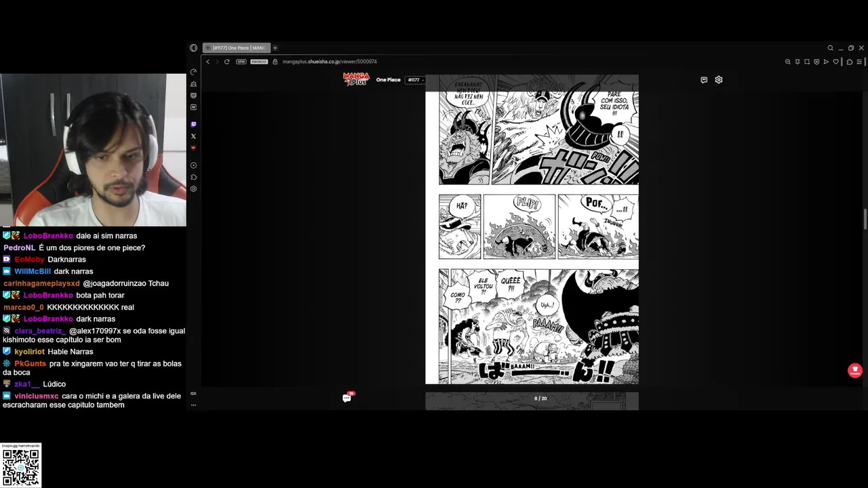Open sidebar settings gear icon
This screenshot has width=868, height=488.
click(193, 189)
